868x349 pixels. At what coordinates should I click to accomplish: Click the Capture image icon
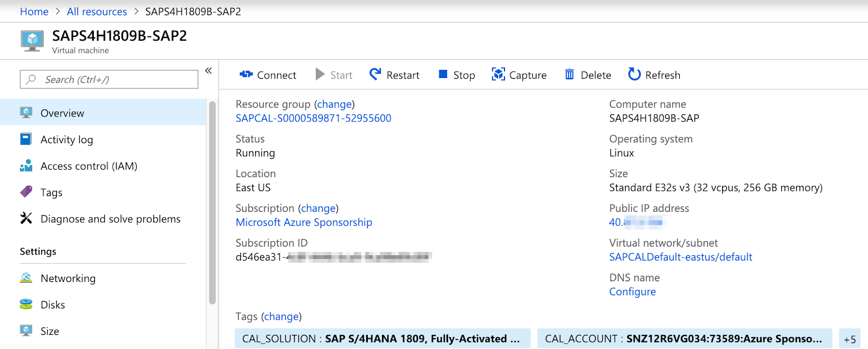tap(498, 74)
